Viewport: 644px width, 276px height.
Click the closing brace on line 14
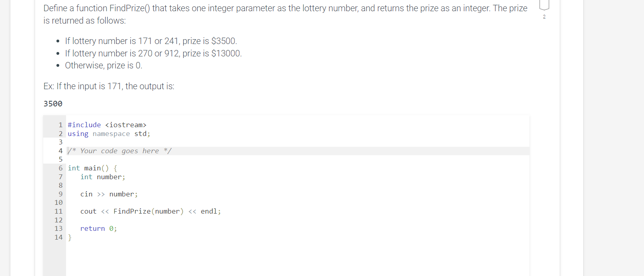coord(70,237)
